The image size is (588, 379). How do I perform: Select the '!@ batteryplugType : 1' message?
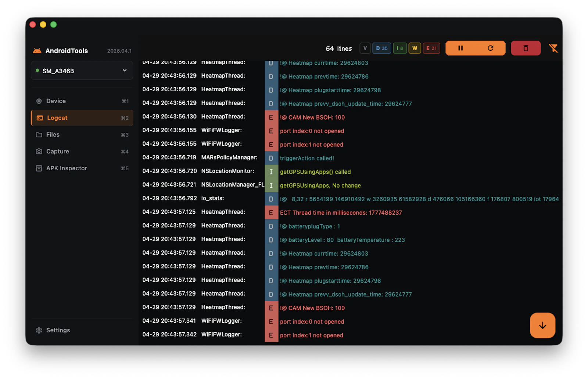tap(310, 226)
